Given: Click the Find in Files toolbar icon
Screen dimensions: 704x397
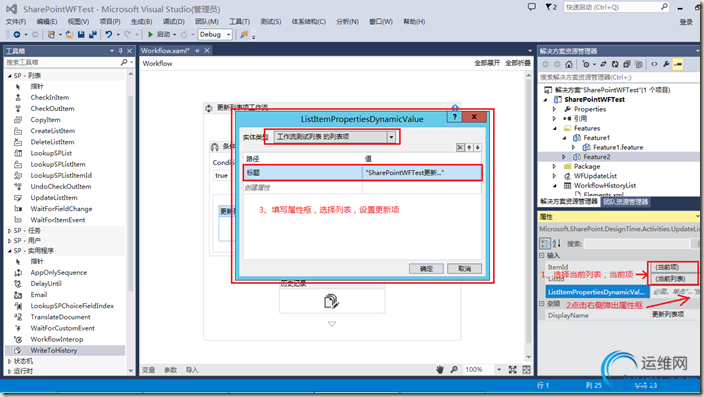Looking at the screenshot, I should pyautogui.click(x=244, y=35).
